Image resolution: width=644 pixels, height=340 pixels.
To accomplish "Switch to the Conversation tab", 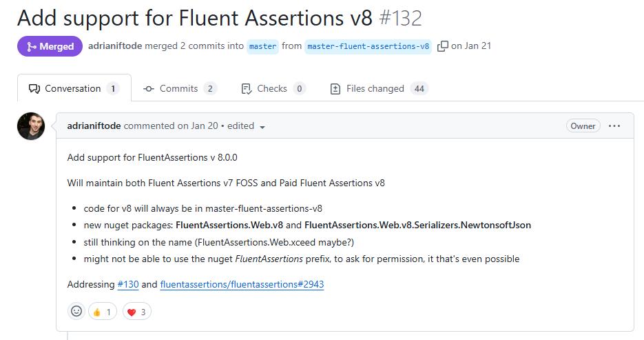I will click(x=73, y=88).
